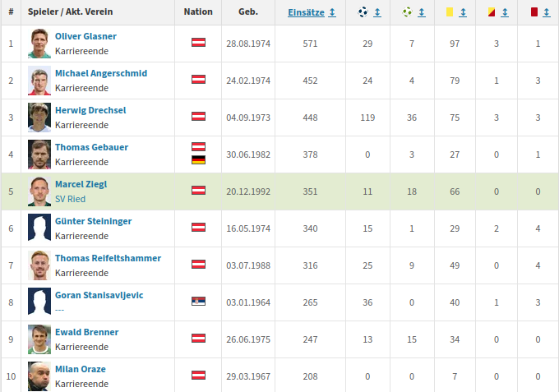Open Thomas Reifeltshammer profile link
The width and height of the screenshot is (559, 392).
[108, 258]
